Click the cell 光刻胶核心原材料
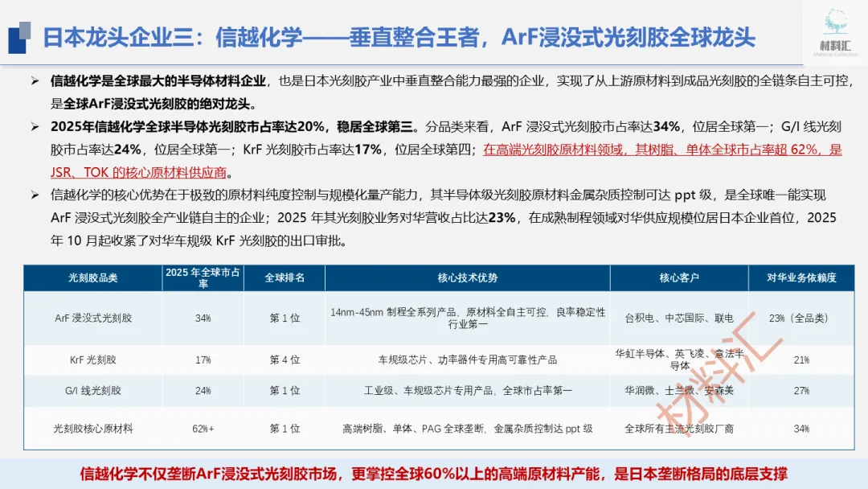 click(x=93, y=428)
